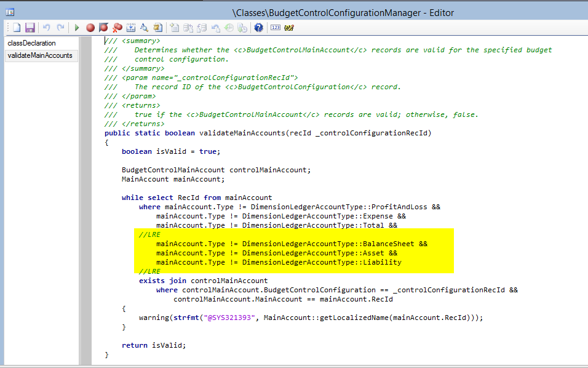Place cursor on the return isValid line

pyautogui.click(x=154, y=345)
